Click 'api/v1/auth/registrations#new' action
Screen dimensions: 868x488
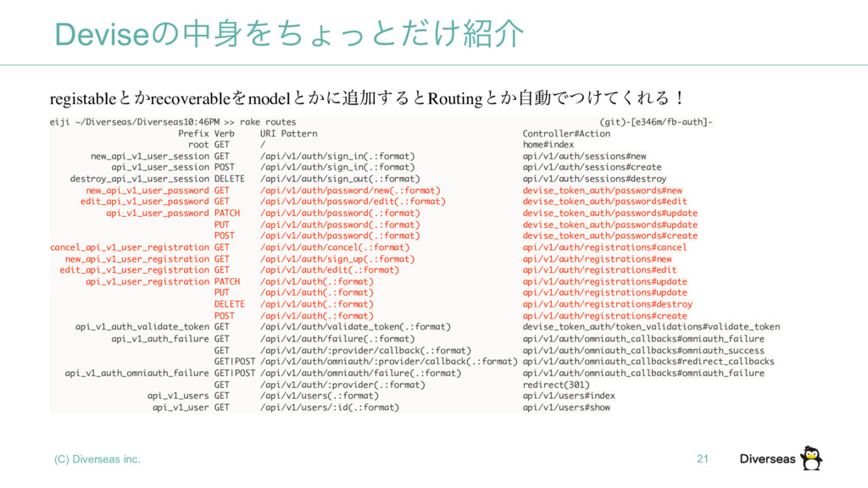point(597,259)
